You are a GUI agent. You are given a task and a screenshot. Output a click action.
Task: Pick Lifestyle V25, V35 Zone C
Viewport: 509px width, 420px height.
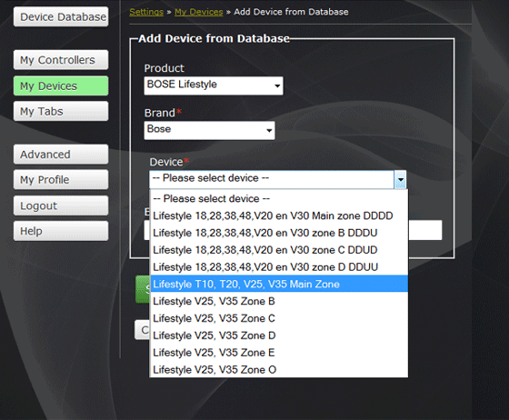pos(279,318)
